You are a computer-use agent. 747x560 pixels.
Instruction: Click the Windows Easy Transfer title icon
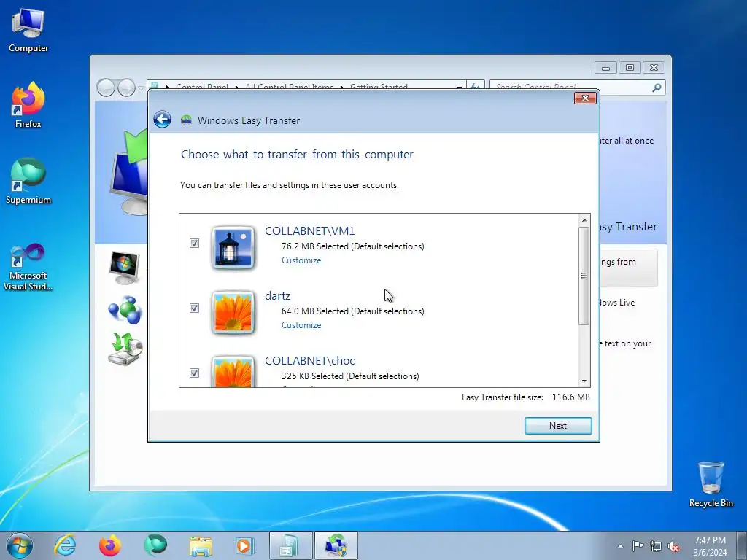click(186, 120)
